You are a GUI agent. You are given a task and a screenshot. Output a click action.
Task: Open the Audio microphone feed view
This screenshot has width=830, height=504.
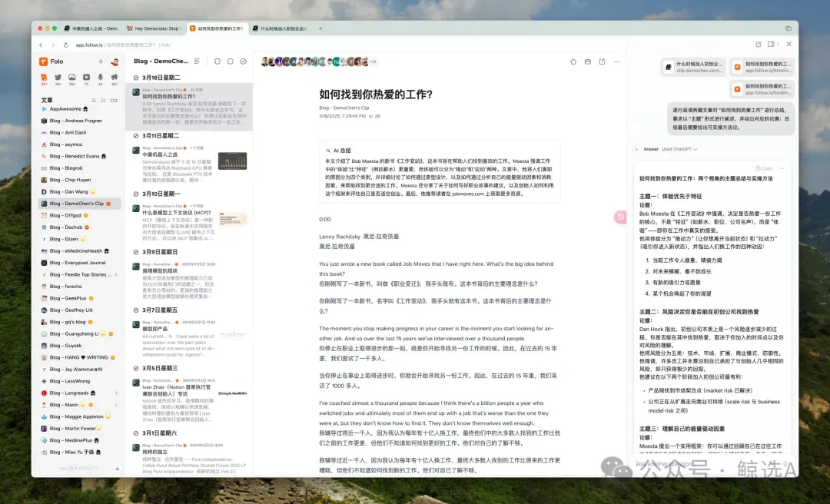(100, 78)
